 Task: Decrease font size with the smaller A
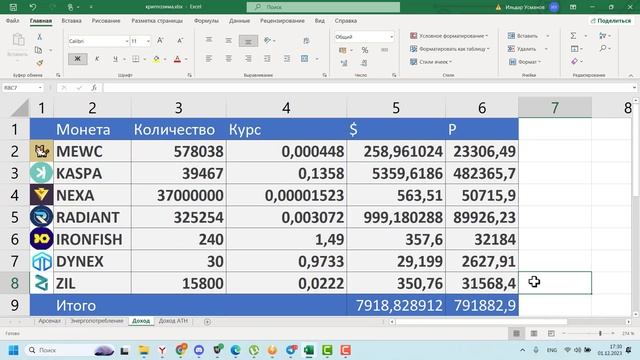coord(180,40)
